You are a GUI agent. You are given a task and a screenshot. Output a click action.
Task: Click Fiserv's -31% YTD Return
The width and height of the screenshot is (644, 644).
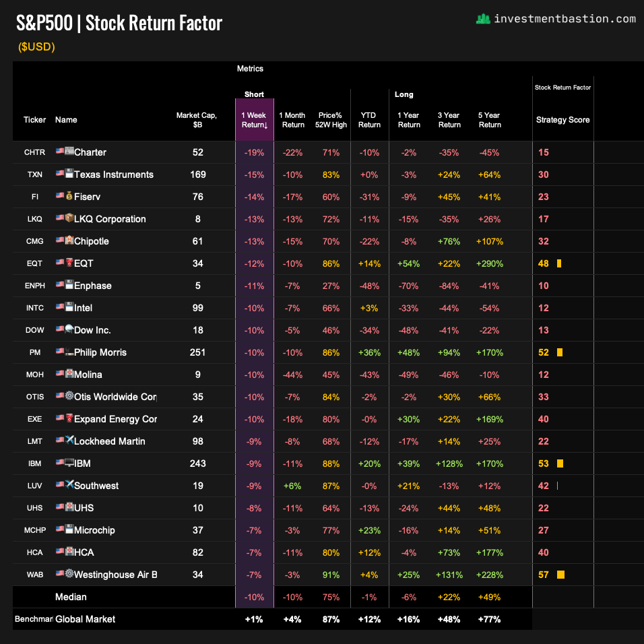click(x=369, y=197)
